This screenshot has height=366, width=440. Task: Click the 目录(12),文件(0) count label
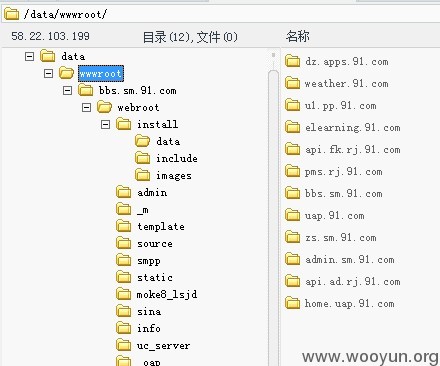click(190, 37)
